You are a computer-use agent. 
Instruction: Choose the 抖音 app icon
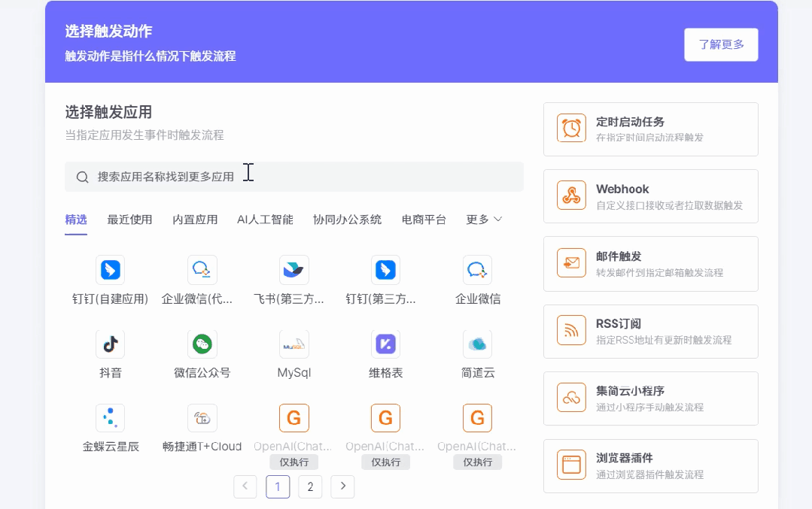[111, 344]
